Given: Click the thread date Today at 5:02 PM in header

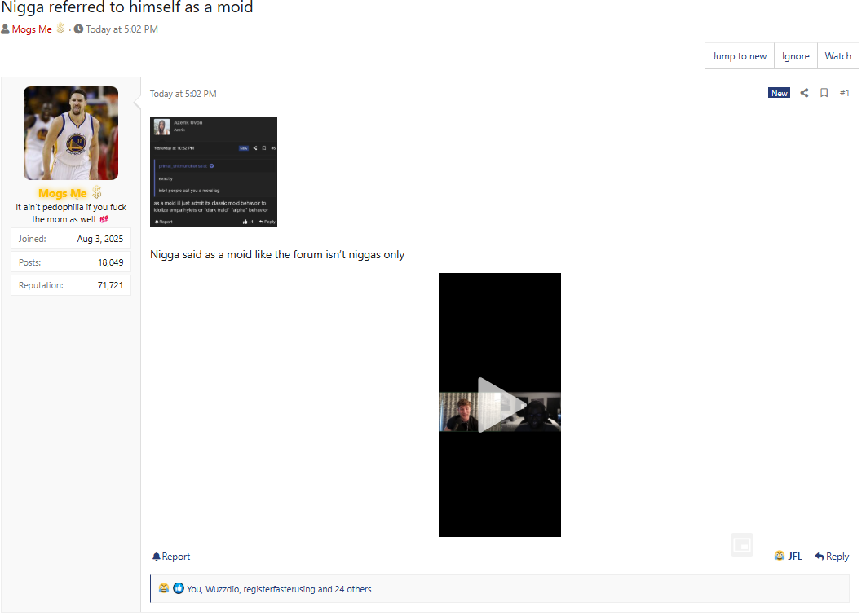Looking at the screenshot, I should [122, 29].
